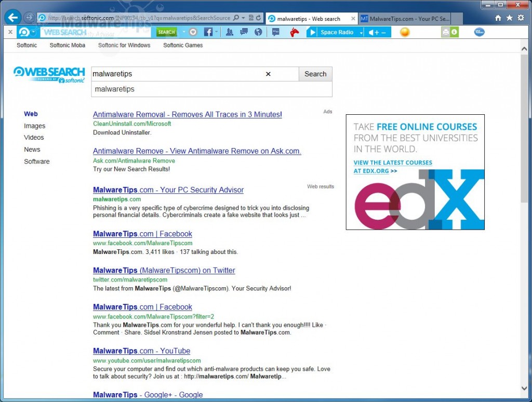The image size is (532, 402).
Task: Switch to the Images search category
Action: [x=34, y=125]
